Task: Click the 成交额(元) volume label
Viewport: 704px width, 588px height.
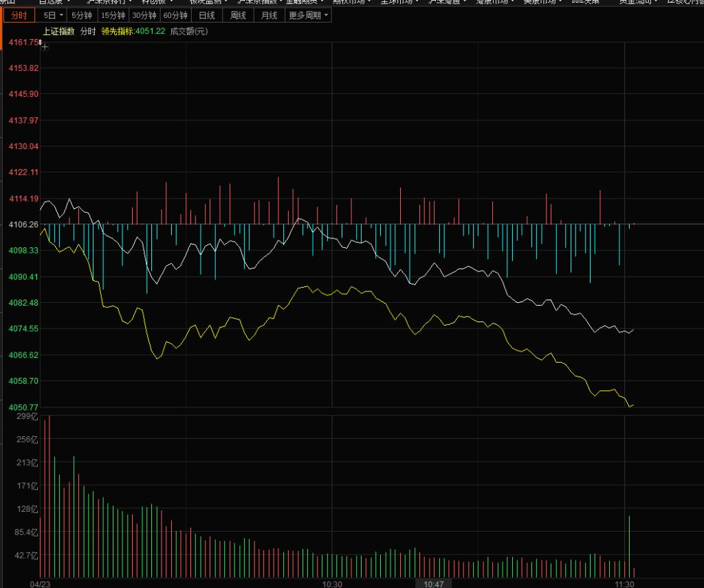Action: [x=189, y=31]
